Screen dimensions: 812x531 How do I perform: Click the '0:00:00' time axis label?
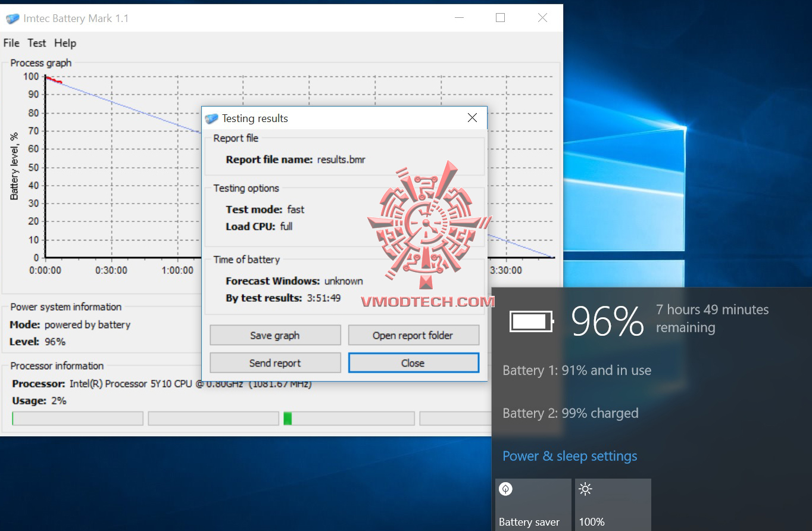tap(45, 270)
